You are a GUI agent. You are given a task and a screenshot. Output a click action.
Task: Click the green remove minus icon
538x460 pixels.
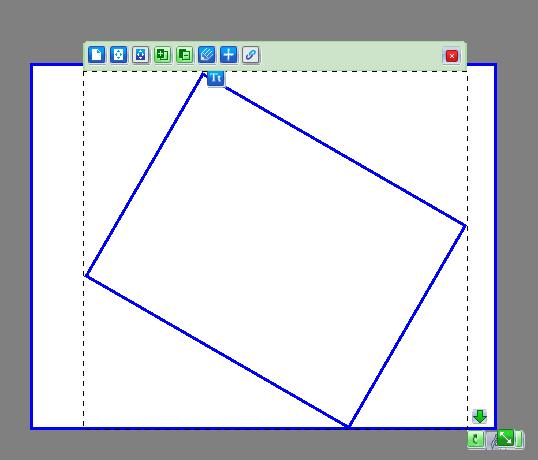click(185, 55)
